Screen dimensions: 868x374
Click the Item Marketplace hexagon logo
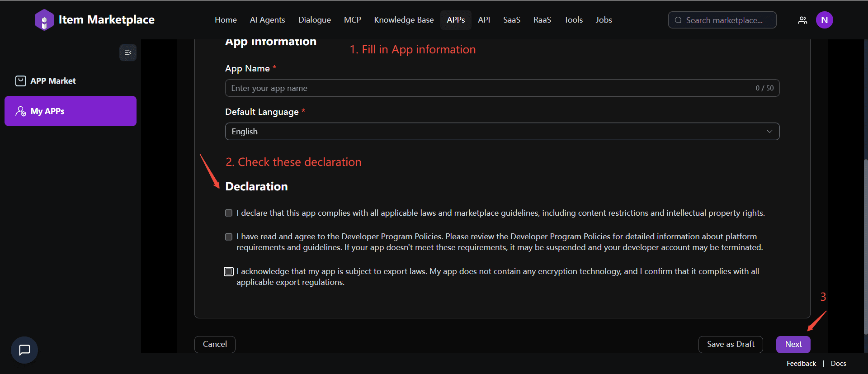pos(44,20)
